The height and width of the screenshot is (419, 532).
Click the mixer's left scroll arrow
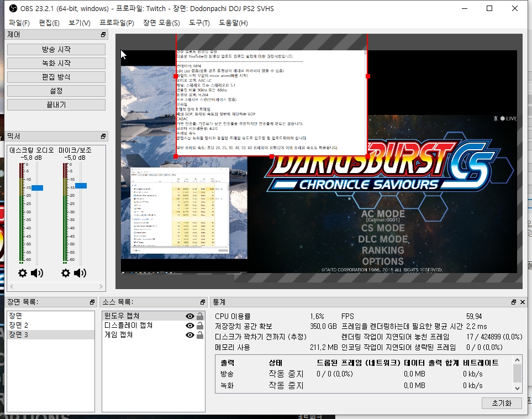tap(12, 286)
